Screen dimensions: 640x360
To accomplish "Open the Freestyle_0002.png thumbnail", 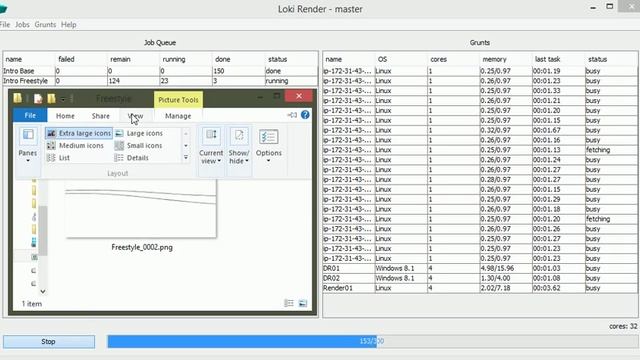I will click(141, 209).
